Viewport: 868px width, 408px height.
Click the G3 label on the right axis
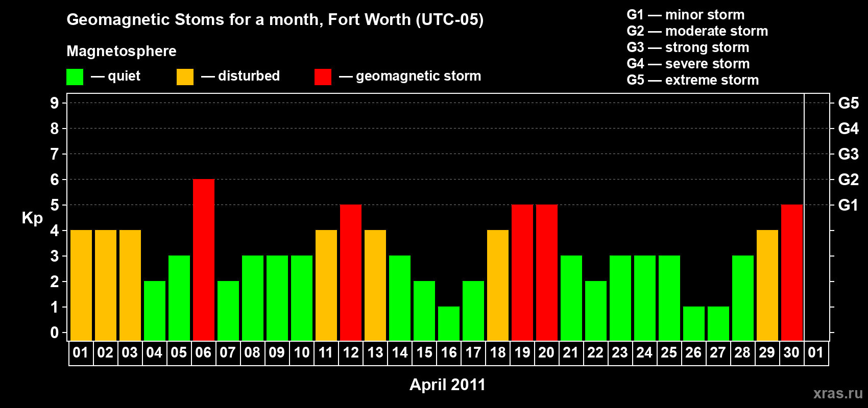pyautogui.click(x=848, y=154)
